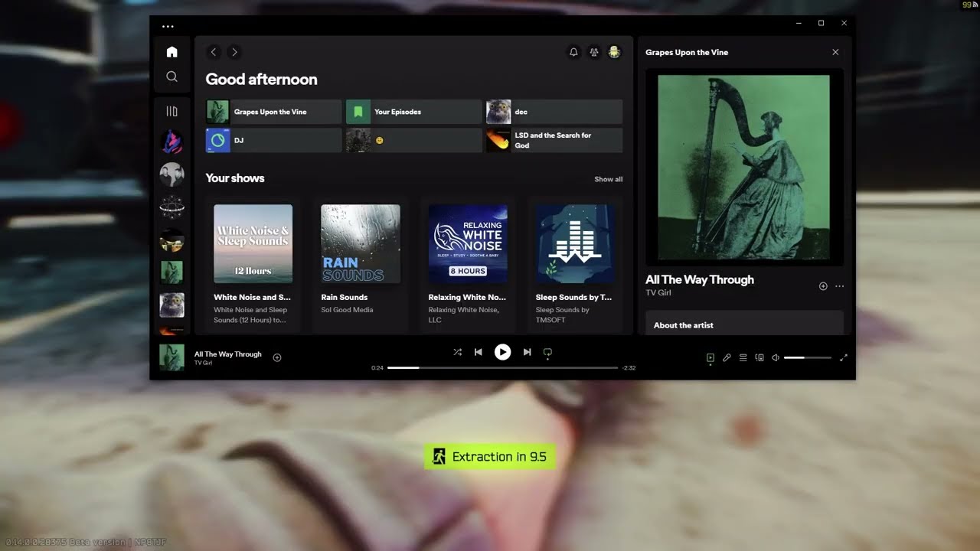
Task: Add the song to Liked Songs from the player bar
Action: [277, 357]
